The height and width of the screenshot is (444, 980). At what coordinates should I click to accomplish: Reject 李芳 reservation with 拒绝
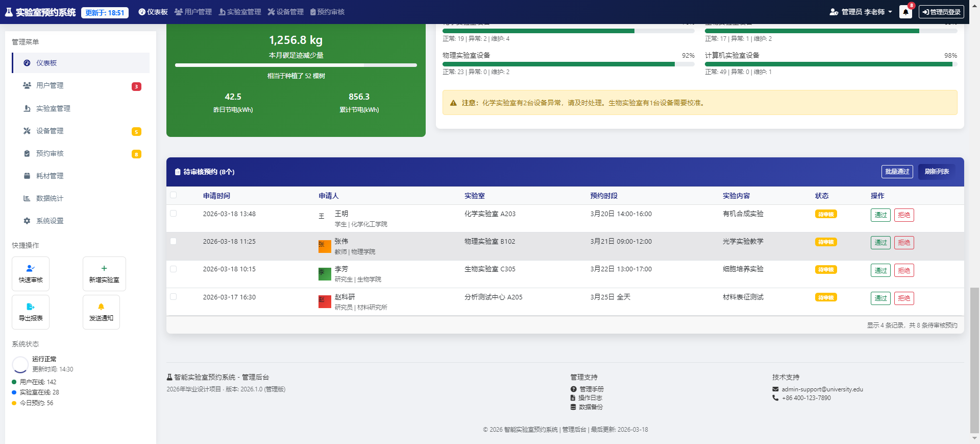pyautogui.click(x=904, y=270)
